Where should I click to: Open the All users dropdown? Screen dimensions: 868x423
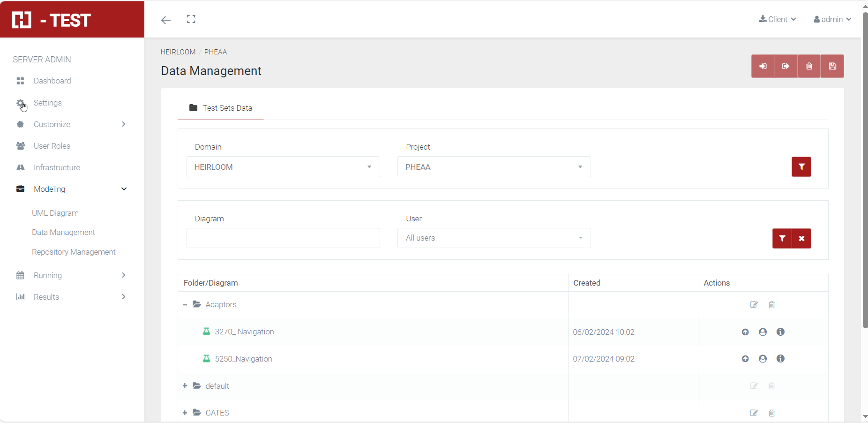[494, 238]
